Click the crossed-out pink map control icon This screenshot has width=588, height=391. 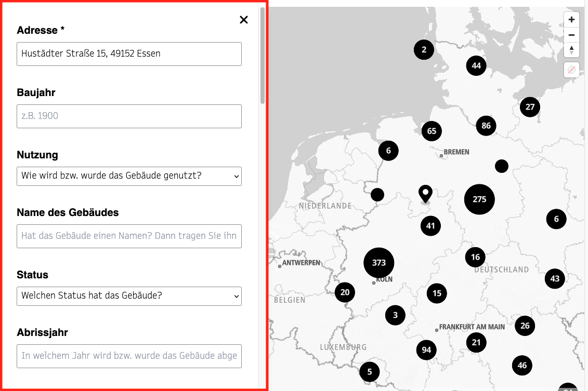point(571,70)
